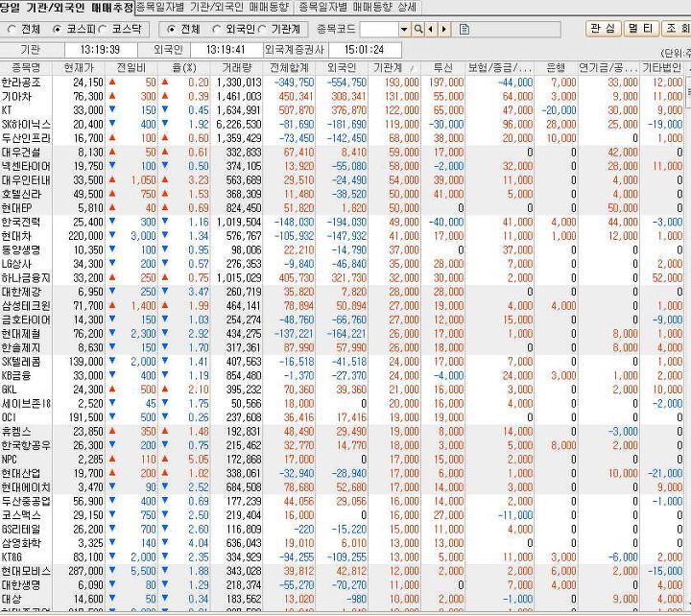Select the KB금융 stock name
Viewport: 691px width, 616px height.
[16, 375]
